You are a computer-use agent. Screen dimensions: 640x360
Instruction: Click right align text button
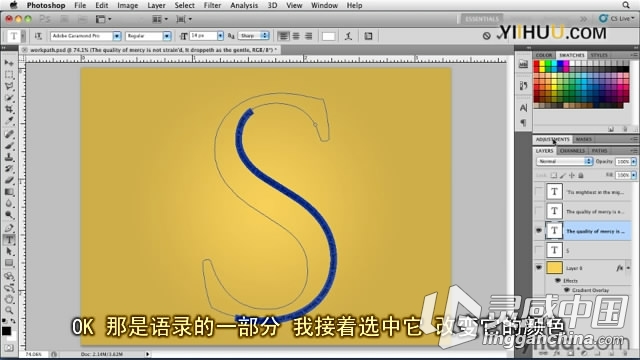point(309,36)
